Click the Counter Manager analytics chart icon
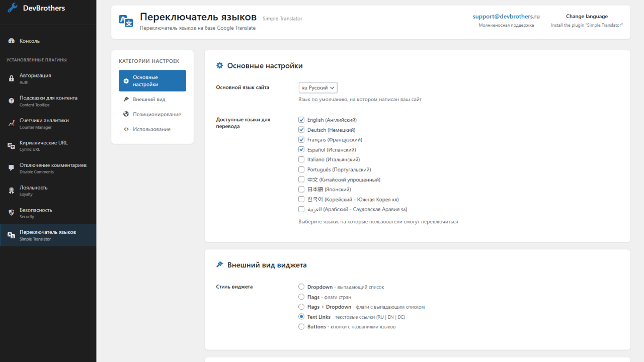The height and width of the screenshot is (362, 644). coord(11,124)
